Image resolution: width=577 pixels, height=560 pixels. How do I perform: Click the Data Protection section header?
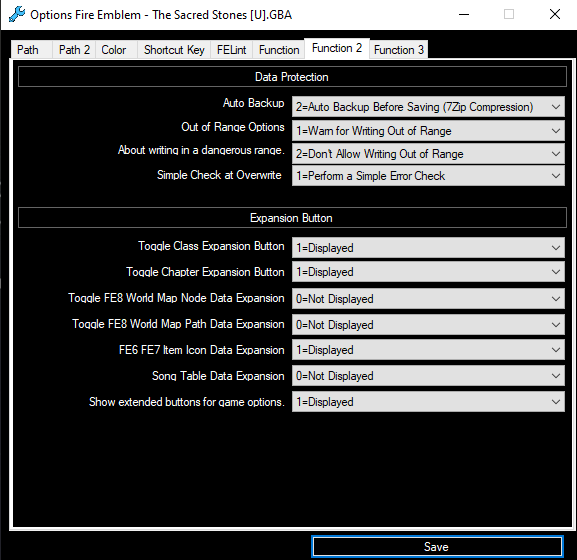click(292, 77)
